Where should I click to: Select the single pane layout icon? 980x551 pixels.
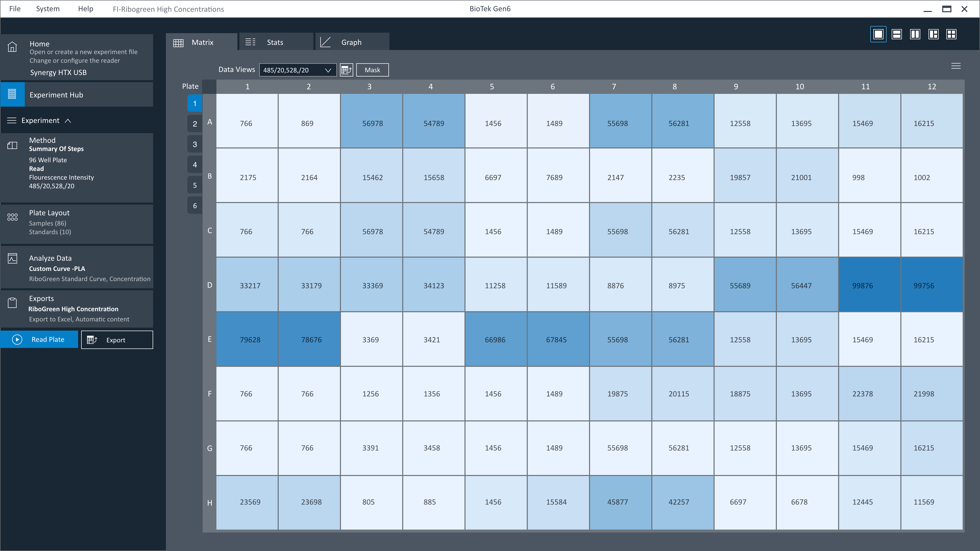pyautogui.click(x=878, y=34)
